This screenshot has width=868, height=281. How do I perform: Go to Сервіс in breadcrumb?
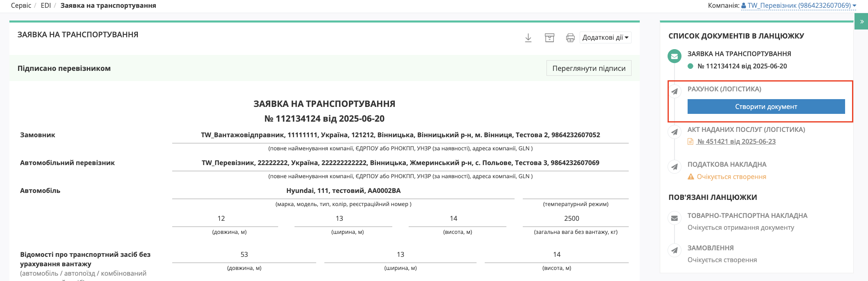coord(21,5)
